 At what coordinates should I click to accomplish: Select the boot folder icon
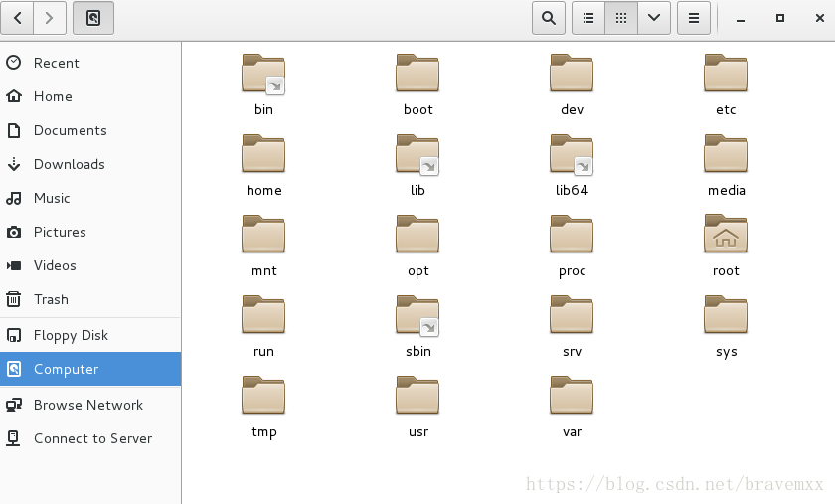coord(417,73)
